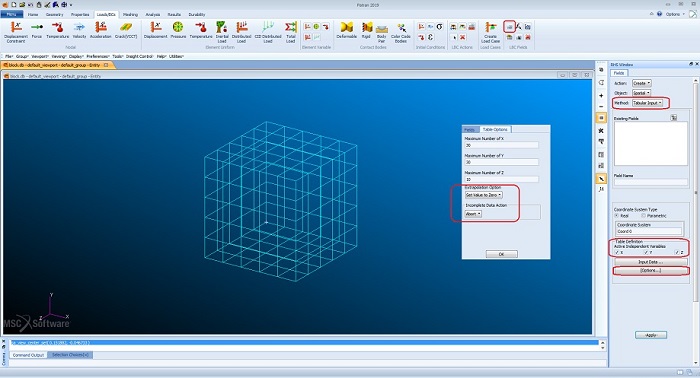Select the Parametric coordinate system type
This screenshot has height=378, width=700.
[643, 216]
